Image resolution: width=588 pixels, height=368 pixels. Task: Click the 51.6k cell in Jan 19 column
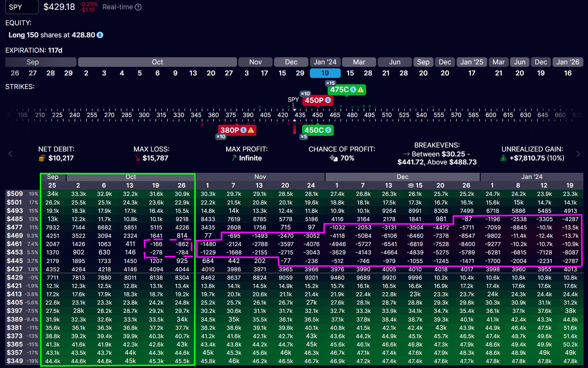(x=570, y=328)
